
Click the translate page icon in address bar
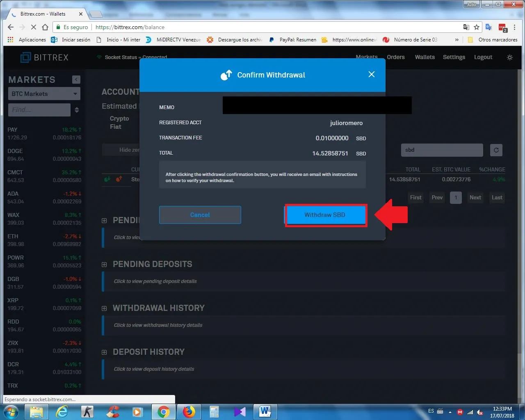466,27
